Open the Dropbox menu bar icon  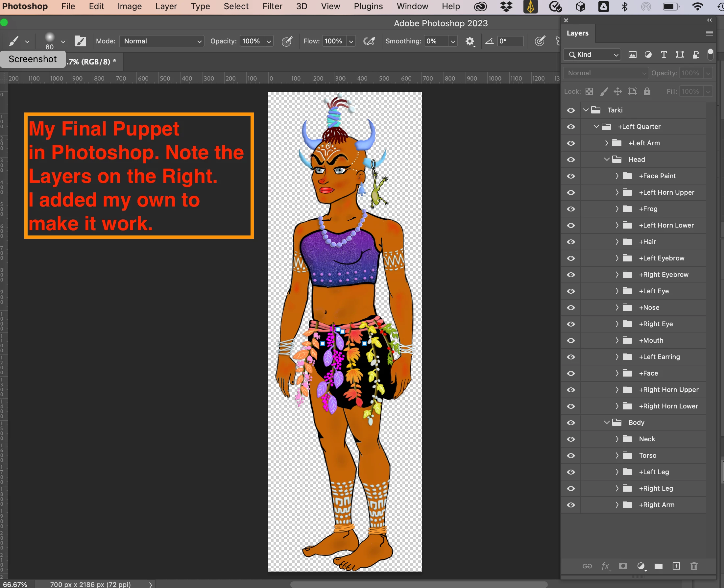[x=506, y=7]
